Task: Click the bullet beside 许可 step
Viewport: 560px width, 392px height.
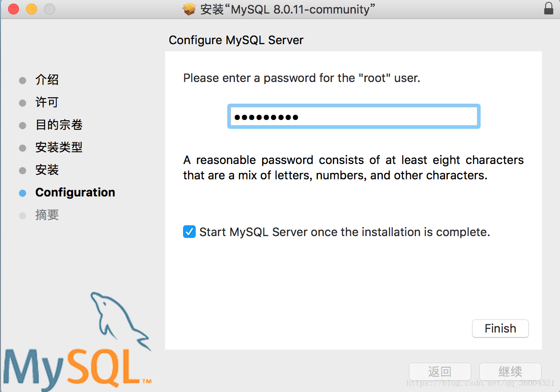Action: 23,103
